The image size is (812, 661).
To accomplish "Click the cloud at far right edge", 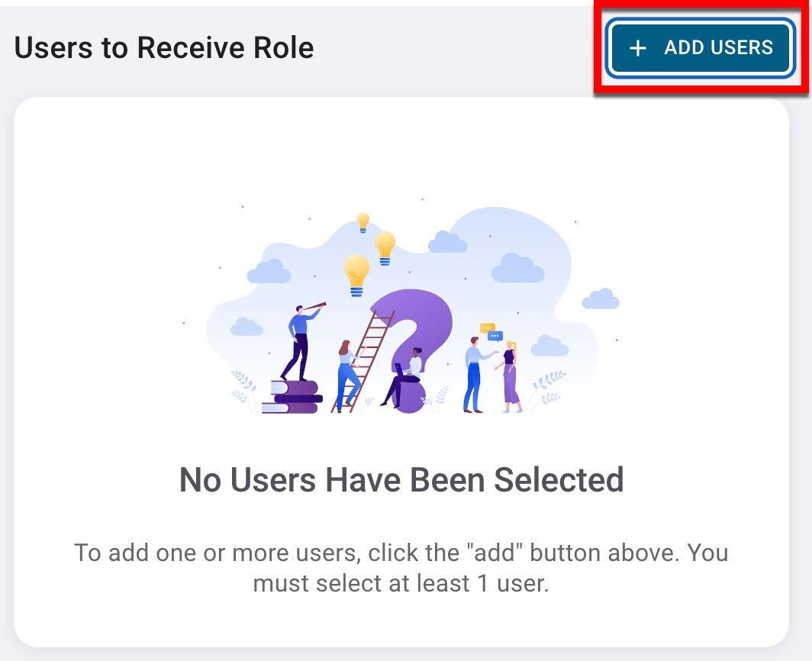I will pos(601,298).
